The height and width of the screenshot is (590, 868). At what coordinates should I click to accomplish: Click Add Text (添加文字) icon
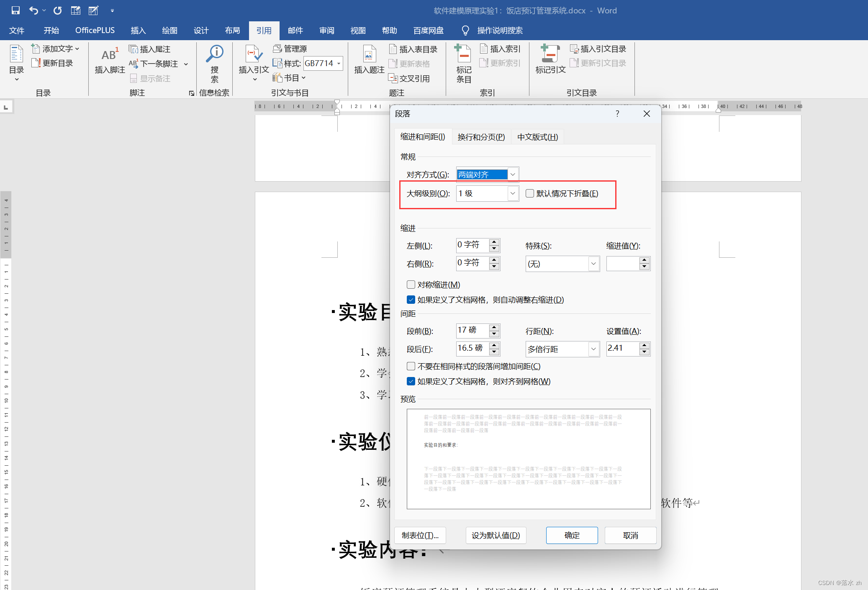pos(36,49)
